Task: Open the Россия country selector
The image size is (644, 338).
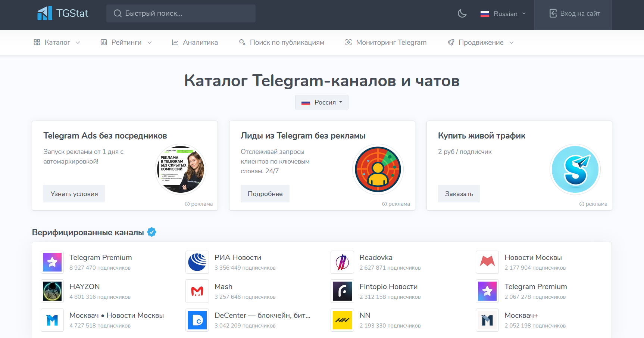Action: 322,102
